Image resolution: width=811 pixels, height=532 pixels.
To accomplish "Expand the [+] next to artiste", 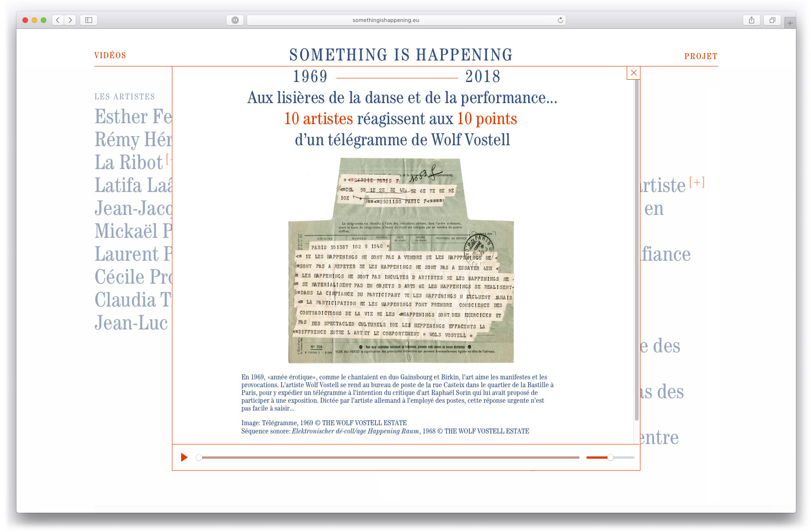I will click(697, 182).
